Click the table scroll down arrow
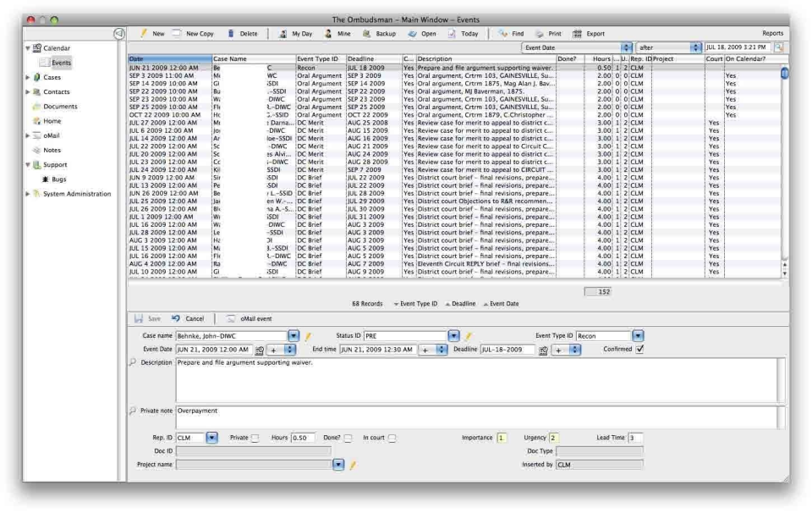 [x=785, y=273]
